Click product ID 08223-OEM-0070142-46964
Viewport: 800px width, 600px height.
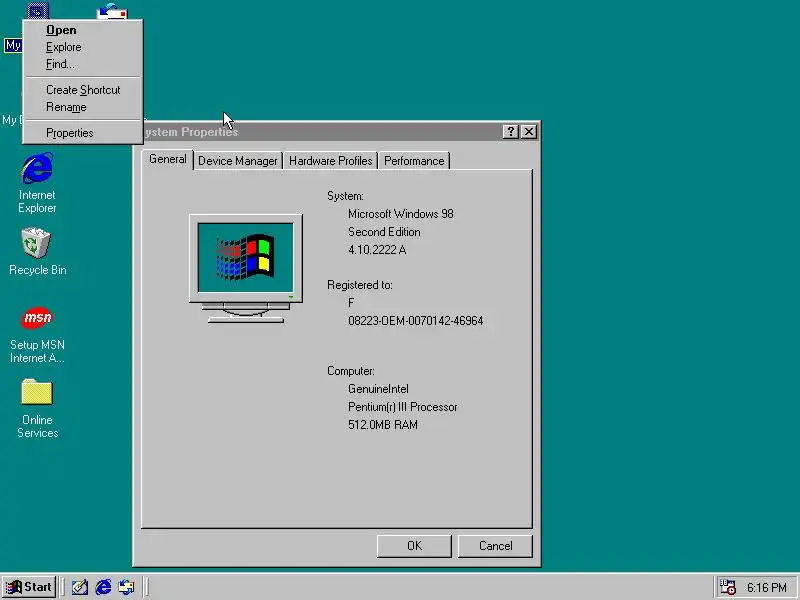415,320
